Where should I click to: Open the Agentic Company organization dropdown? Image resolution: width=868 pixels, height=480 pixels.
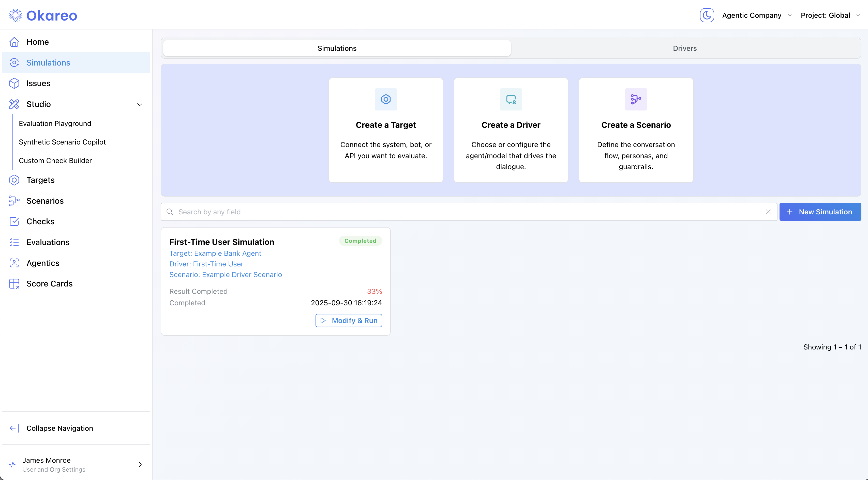pos(756,15)
